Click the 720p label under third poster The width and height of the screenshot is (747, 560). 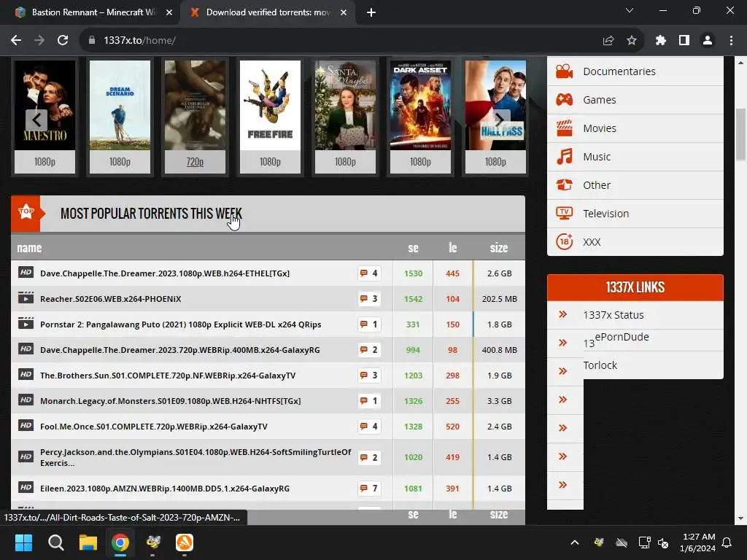point(195,162)
